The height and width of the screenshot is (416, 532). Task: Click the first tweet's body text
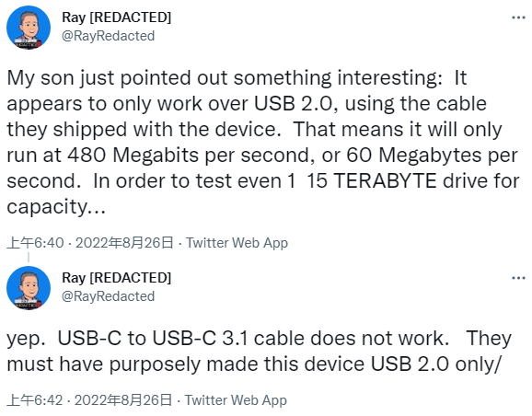[263, 142]
